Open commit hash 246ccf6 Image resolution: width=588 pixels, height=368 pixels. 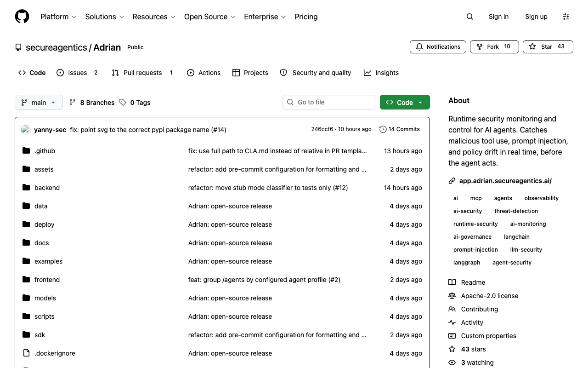(322, 129)
